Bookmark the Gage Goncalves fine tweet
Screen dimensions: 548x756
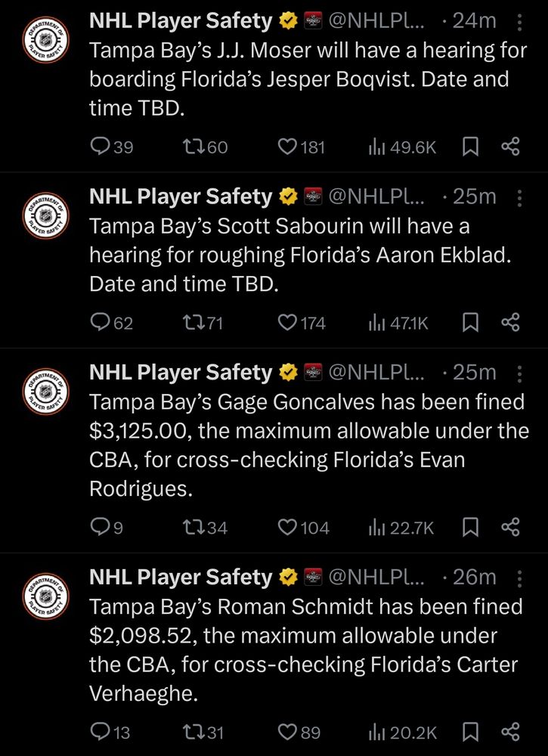470,528
